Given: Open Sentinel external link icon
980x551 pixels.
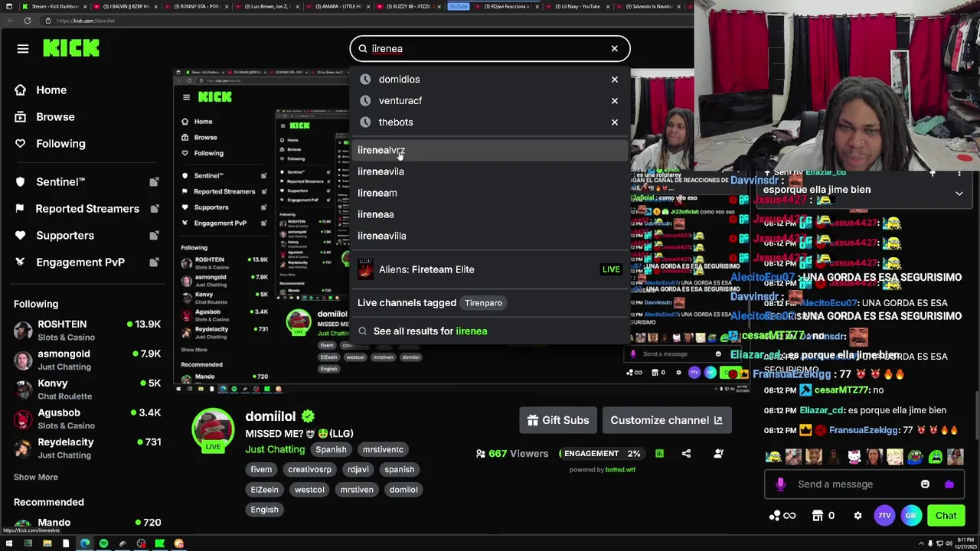Looking at the screenshot, I should tap(154, 181).
